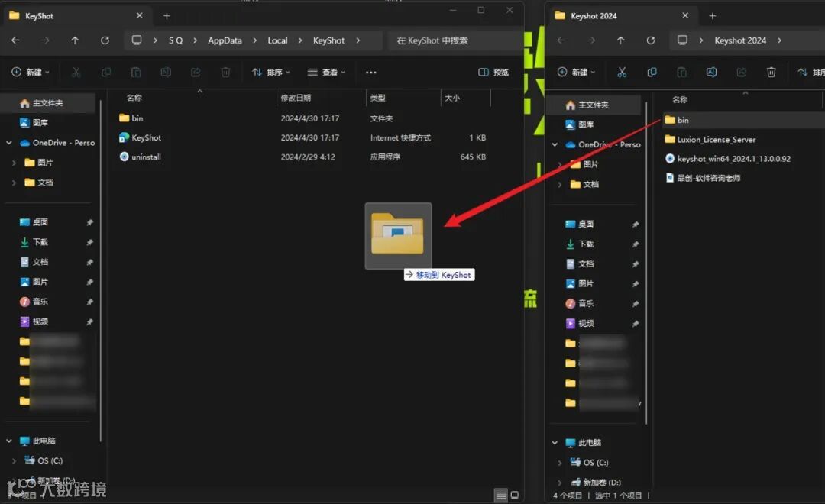
Task: Sort by 修改日期 column
Action: point(296,98)
